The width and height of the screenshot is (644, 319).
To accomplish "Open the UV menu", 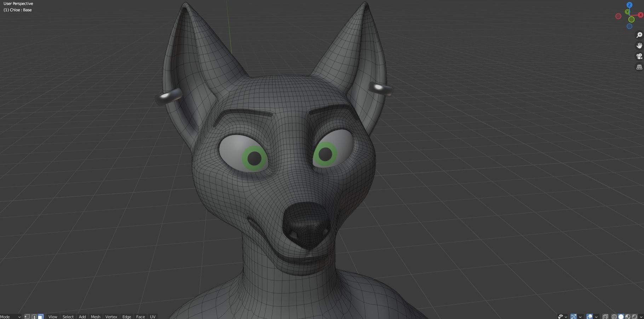I will [x=153, y=317].
